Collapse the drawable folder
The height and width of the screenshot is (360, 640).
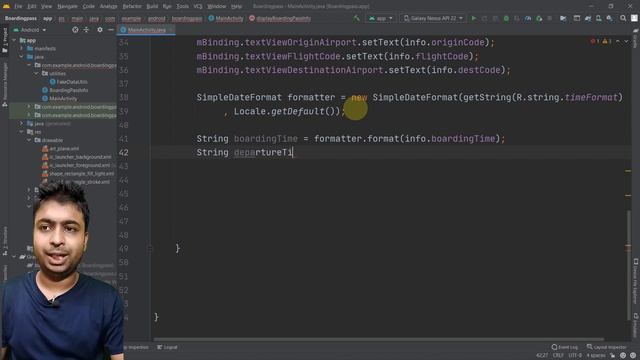[x=29, y=140]
